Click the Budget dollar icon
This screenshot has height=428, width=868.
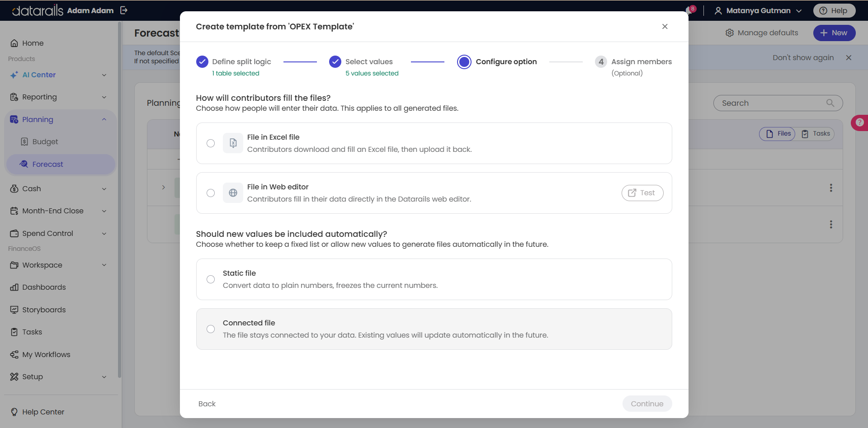(24, 142)
